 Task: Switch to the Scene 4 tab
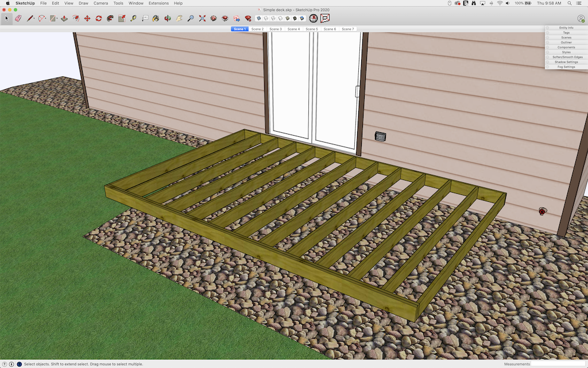pos(293,29)
